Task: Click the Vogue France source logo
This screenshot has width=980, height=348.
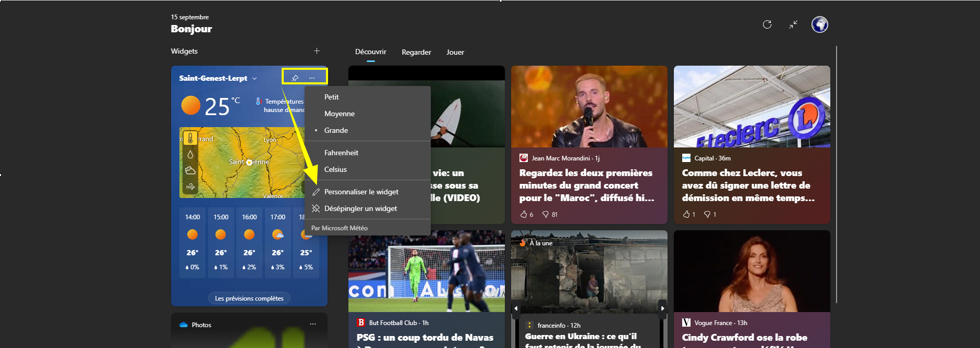Action: [x=686, y=322]
